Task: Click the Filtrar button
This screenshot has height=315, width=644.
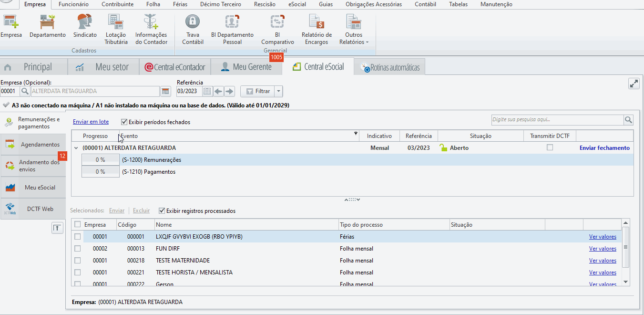Action: click(257, 91)
